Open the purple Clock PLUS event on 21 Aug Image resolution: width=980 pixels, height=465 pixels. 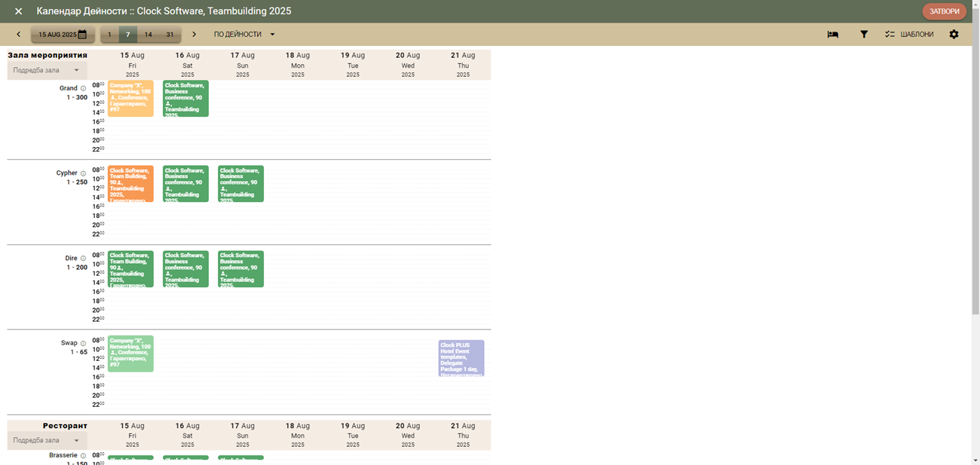click(461, 358)
